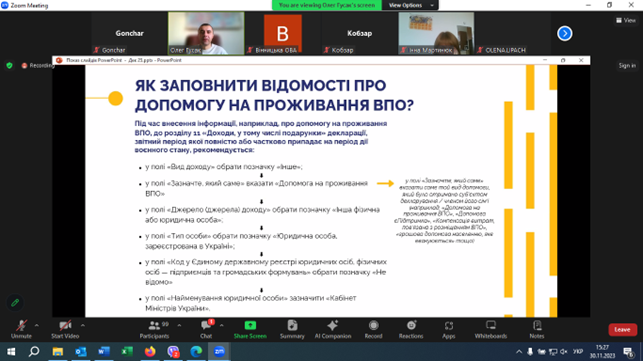This screenshot has width=643, height=361.
Task: Open the AI Companion panel
Action: coord(333,329)
